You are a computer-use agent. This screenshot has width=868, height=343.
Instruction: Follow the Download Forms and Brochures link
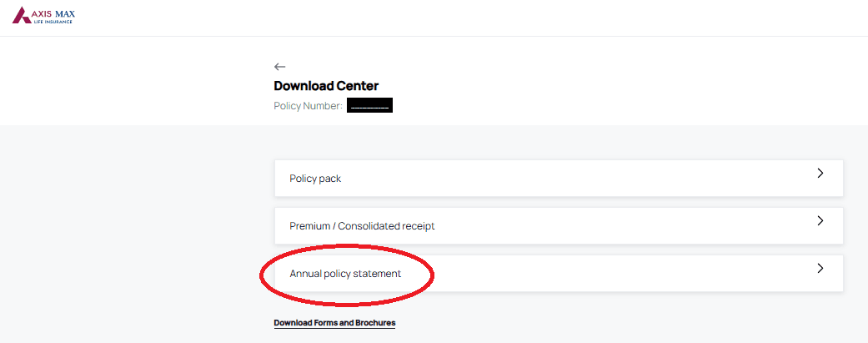pyautogui.click(x=334, y=323)
